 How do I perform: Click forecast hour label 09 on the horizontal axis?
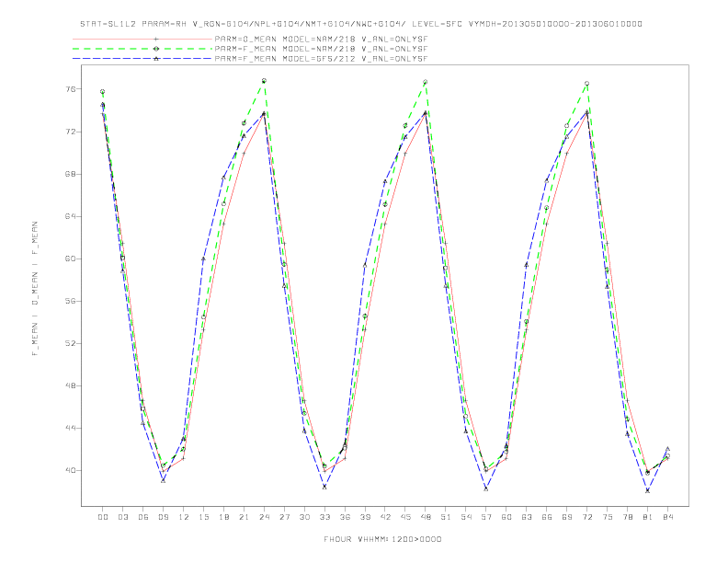point(164,517)
